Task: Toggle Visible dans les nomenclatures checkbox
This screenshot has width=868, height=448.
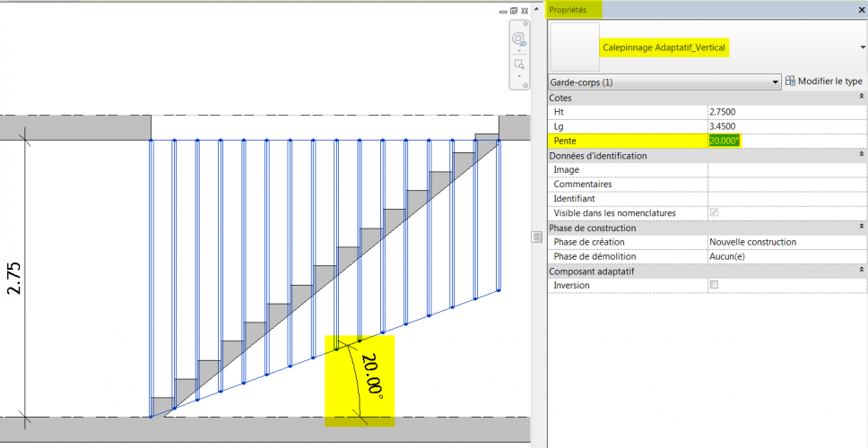Action: tap(714, 213)
